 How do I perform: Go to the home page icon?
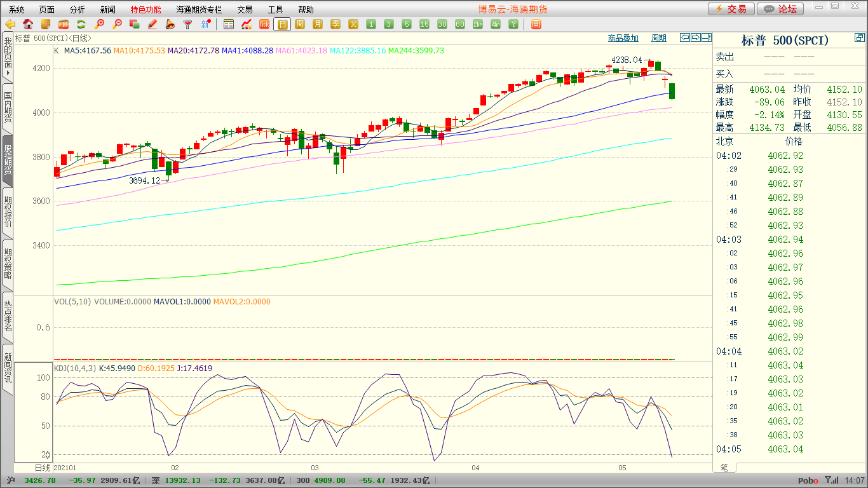click(28, 24)
